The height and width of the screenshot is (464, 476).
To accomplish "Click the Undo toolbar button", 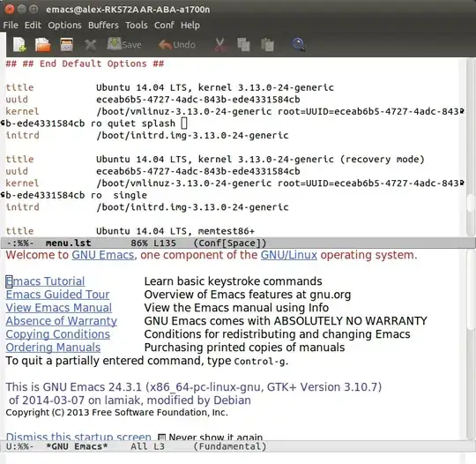I will (x=177, y=45).
